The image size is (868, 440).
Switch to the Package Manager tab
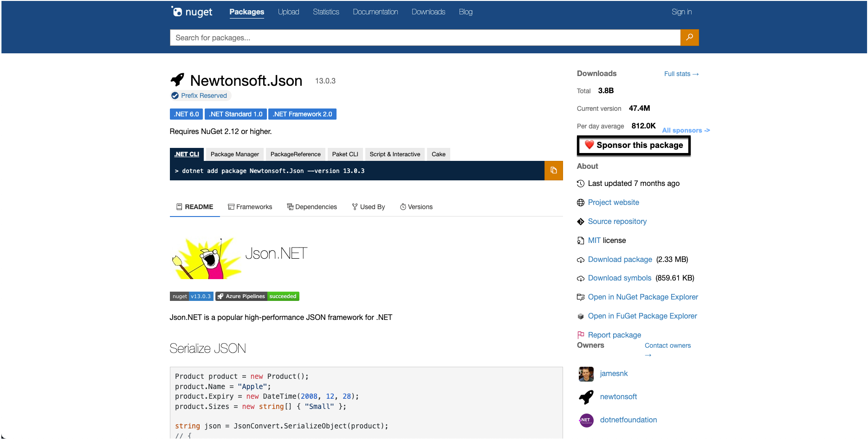point(235,154)
